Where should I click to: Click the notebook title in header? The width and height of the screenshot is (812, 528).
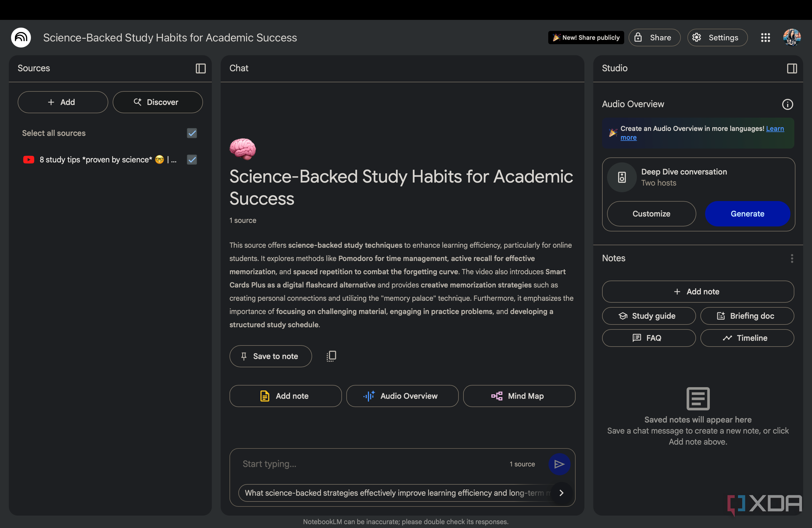pyautogui.click(x=170, y=38)
